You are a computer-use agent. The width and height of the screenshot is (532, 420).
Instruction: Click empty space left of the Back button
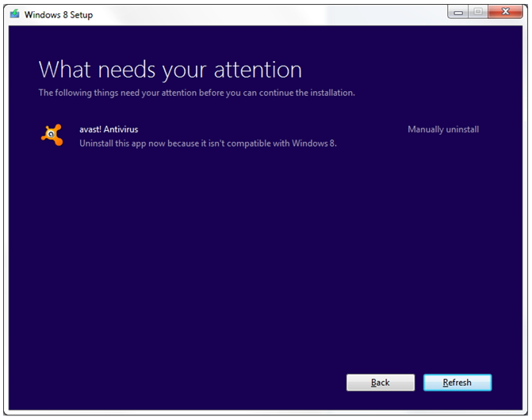(x=198, y=383)
